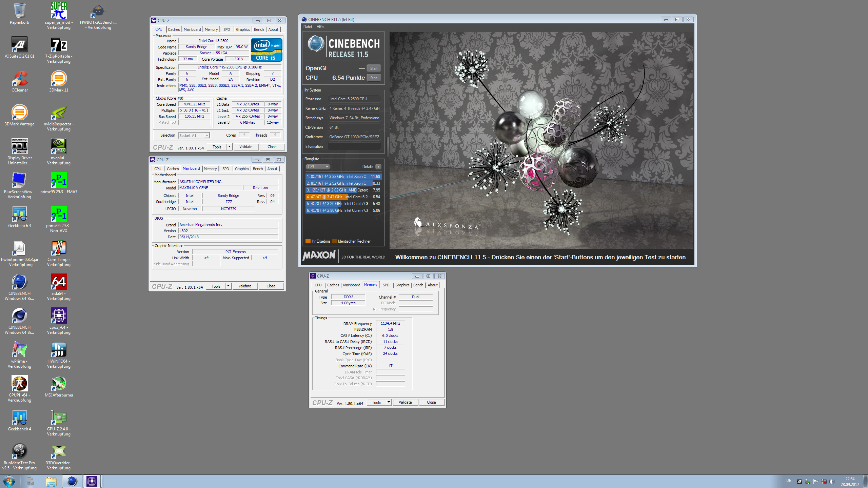Launch prime95 29.3 Non-AVX icon
Viewport: 868px width, 488px height.
[x=59, y=219]
